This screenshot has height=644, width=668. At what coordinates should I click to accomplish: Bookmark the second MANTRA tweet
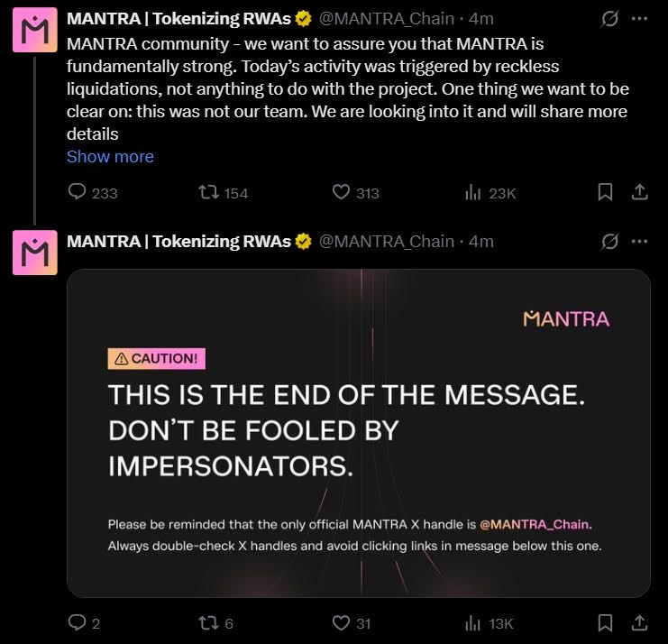(606, 622)
